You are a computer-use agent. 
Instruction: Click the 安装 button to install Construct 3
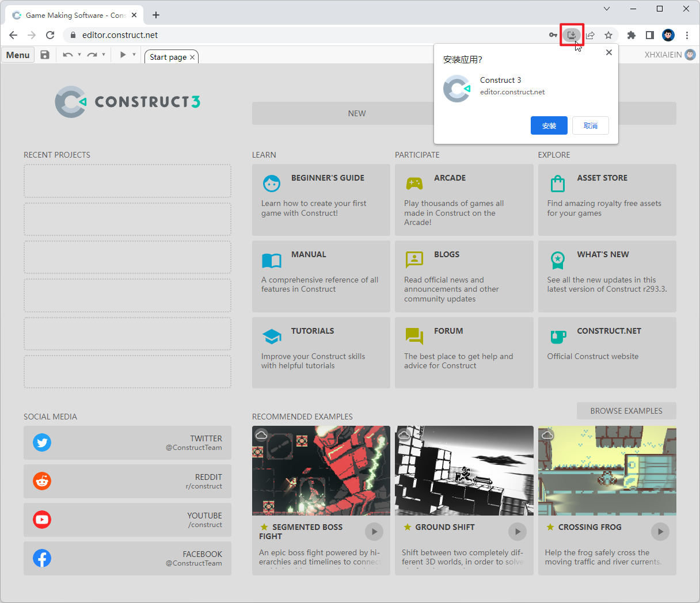(x=549, y=125)
